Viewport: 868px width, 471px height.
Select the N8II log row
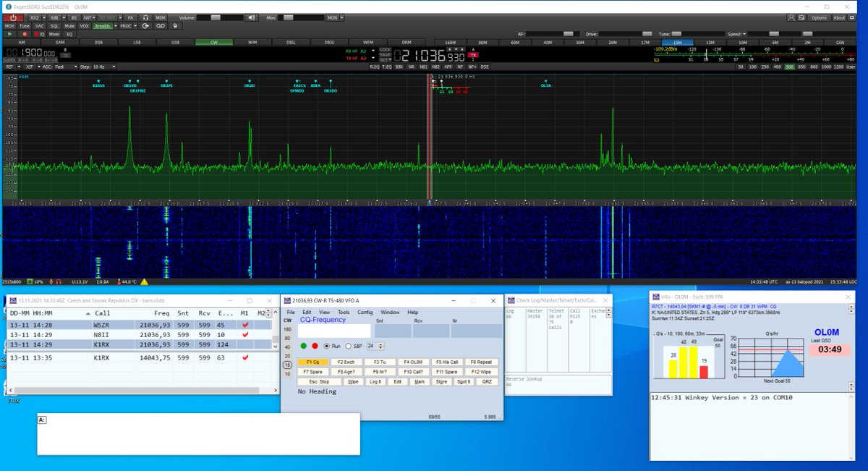[141, 335]
